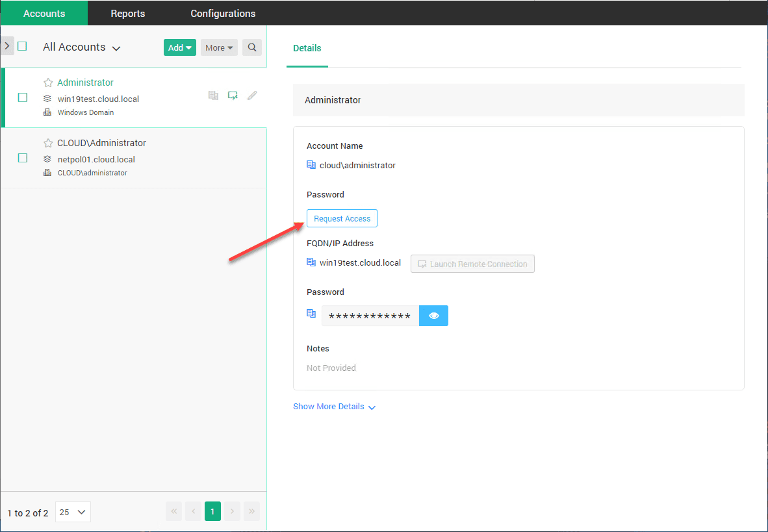
Task: Select the Administrator account name
Action: 85,82
